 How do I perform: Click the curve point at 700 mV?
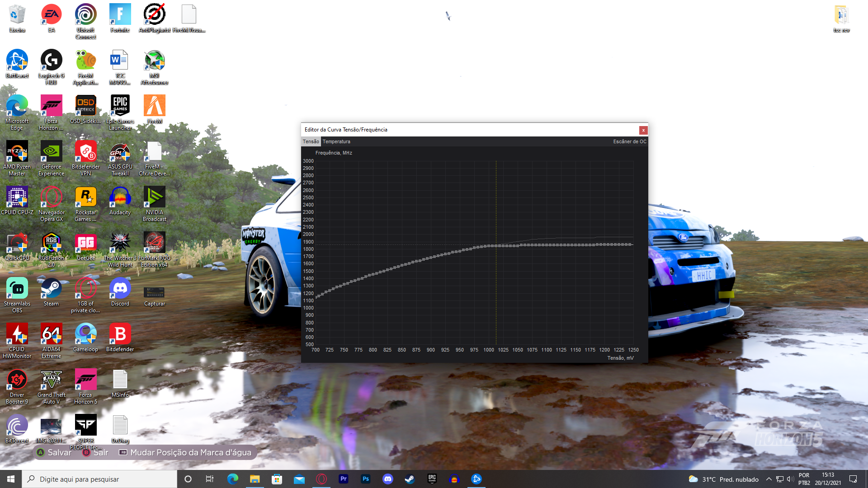[316, 297]
